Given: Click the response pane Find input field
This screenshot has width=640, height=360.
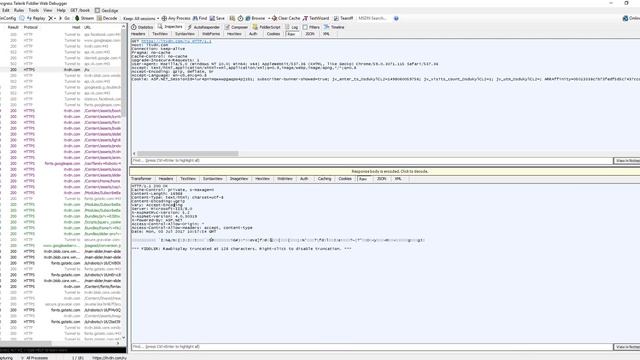Looking at the screenshot, I should (x=372, y=347).
